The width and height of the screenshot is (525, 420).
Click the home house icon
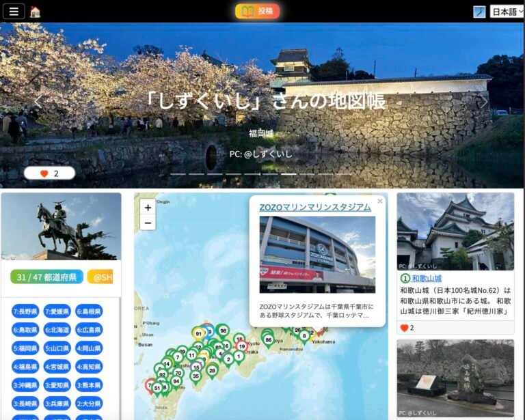point(35,12)
